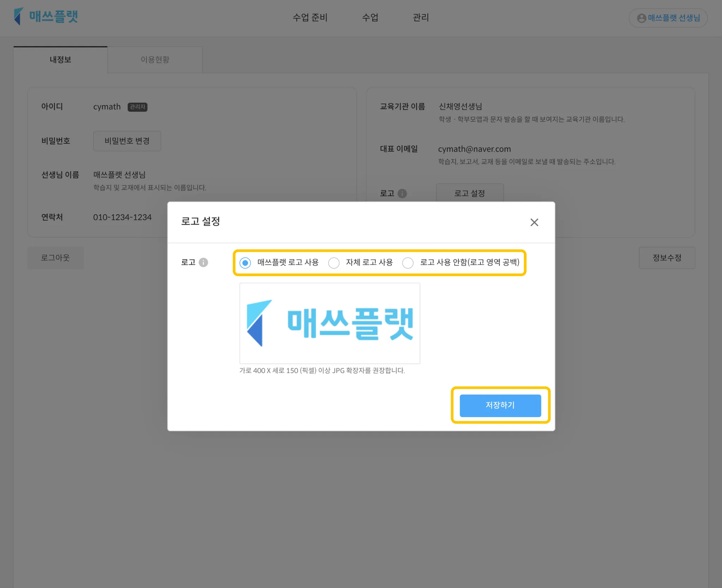This screenshot has height=588, width=722.
Task: Open the 관리 menu
Action: coord(421,17)
